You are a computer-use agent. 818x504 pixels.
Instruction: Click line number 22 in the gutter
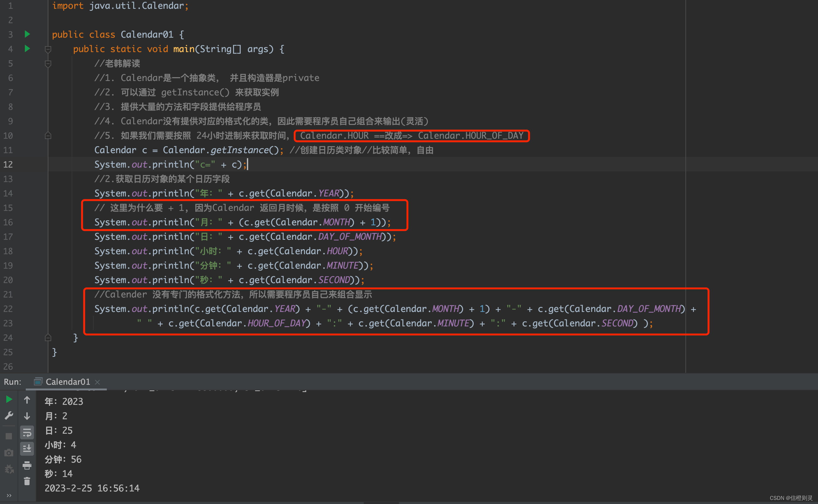8,309
